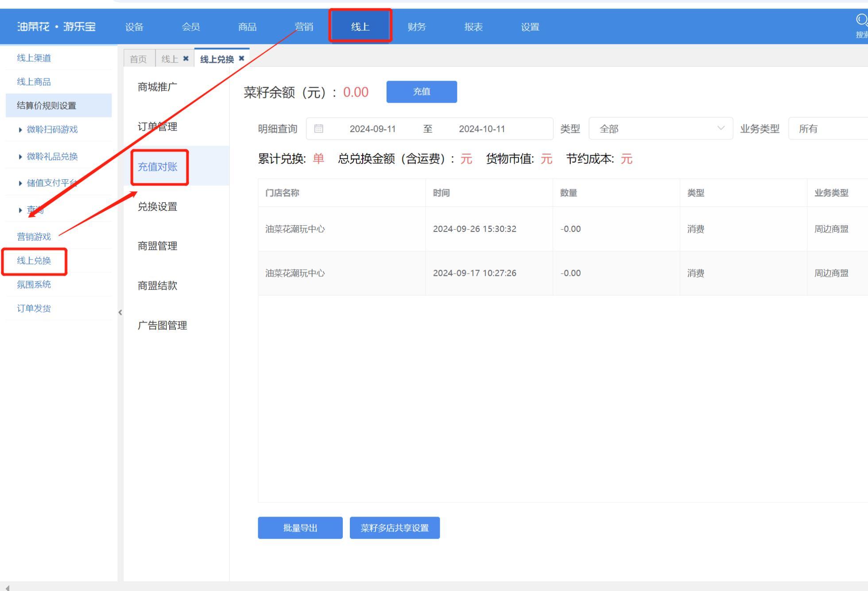Open the 商品 top menu
Image resolution: width=868 pixels, height=591 pixels.
coord(248,27)
